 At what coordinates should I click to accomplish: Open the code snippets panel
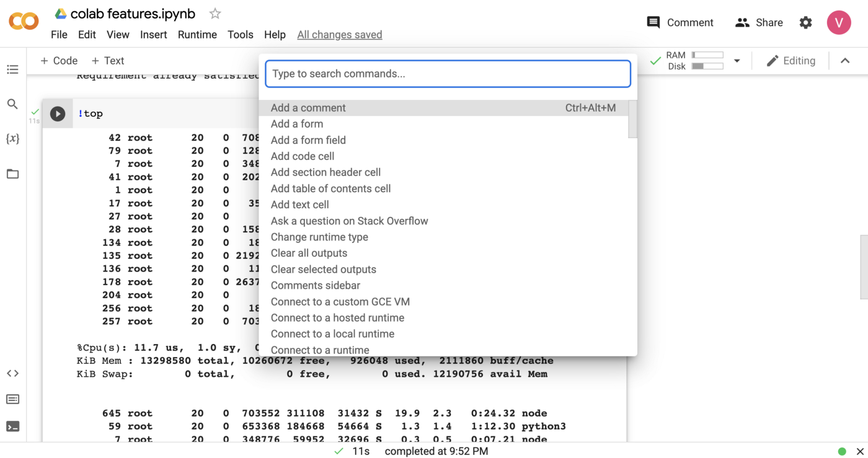click(x=12, y=373)
